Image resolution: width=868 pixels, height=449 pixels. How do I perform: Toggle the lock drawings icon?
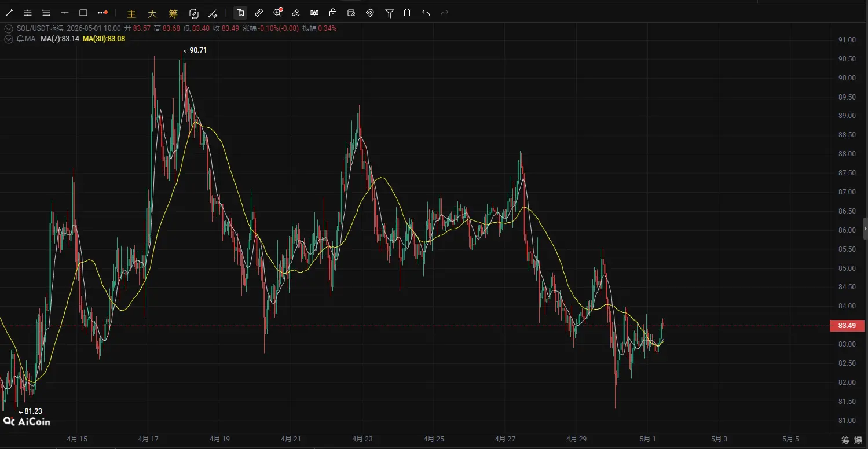(333, 13)
